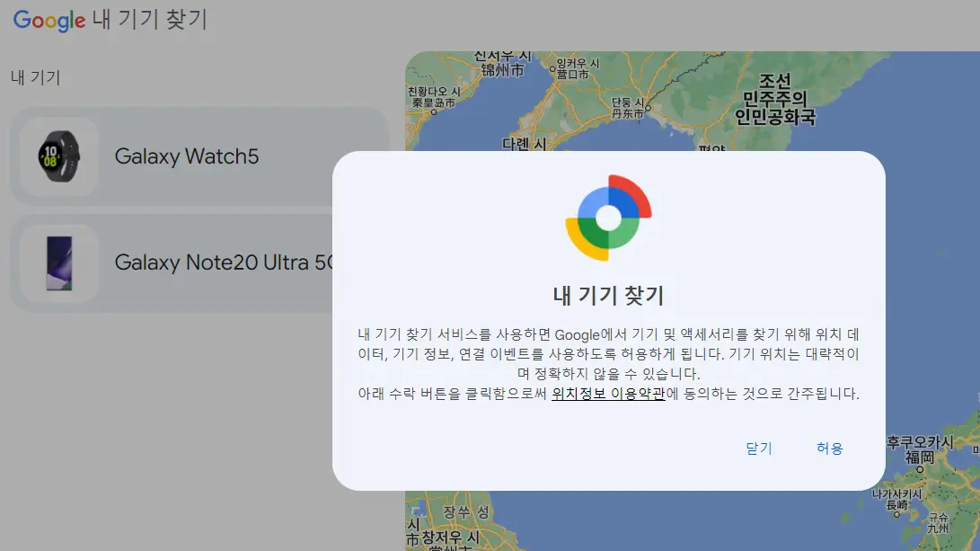Select the Galaxy Note20 Ultra 5G device entry

tap(180, 262)
